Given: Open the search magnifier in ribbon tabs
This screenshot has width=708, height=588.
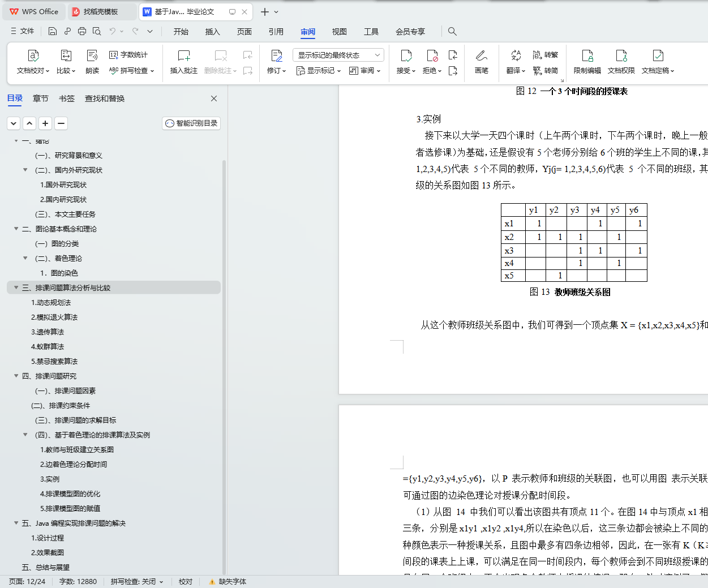Looking at the screenshot, I should [452, 31].
